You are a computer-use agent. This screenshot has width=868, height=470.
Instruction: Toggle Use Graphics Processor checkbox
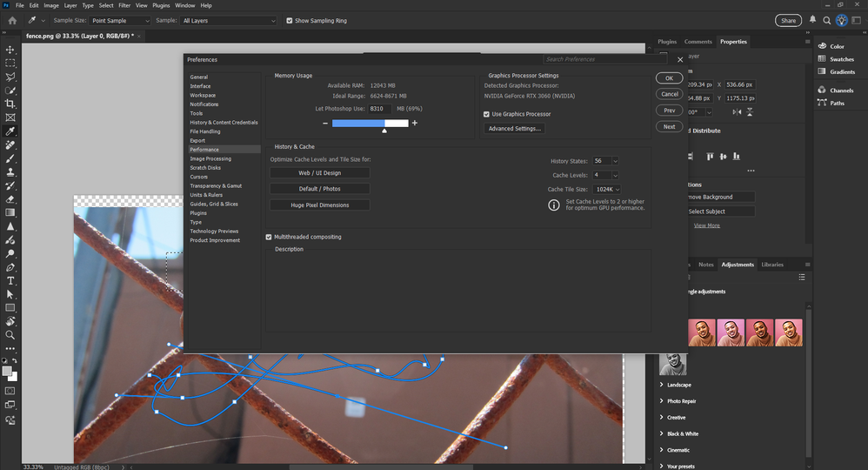pyautogui.click(x=486, y=114)
